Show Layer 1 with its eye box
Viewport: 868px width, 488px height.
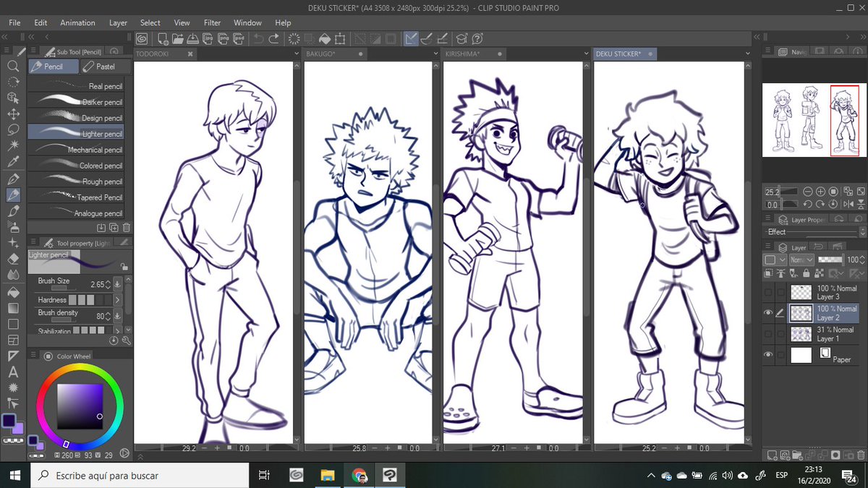pos(768,334)
